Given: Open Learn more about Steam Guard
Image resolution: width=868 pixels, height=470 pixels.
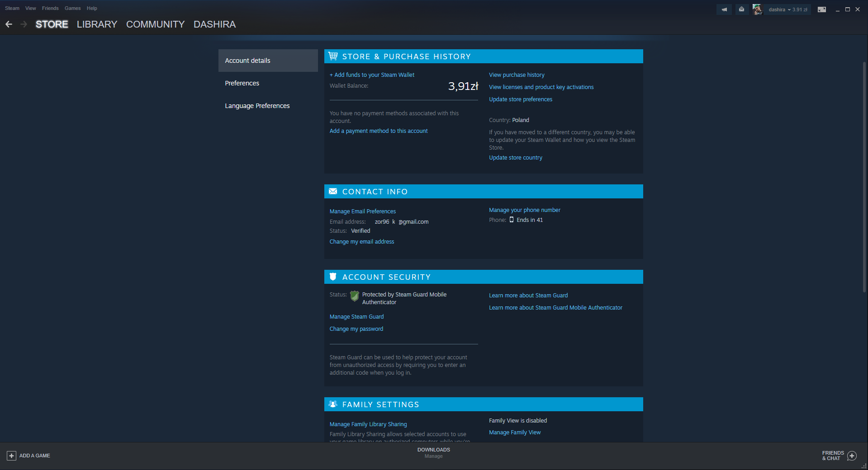Looking at the screenshot, I should pos(528,296).
